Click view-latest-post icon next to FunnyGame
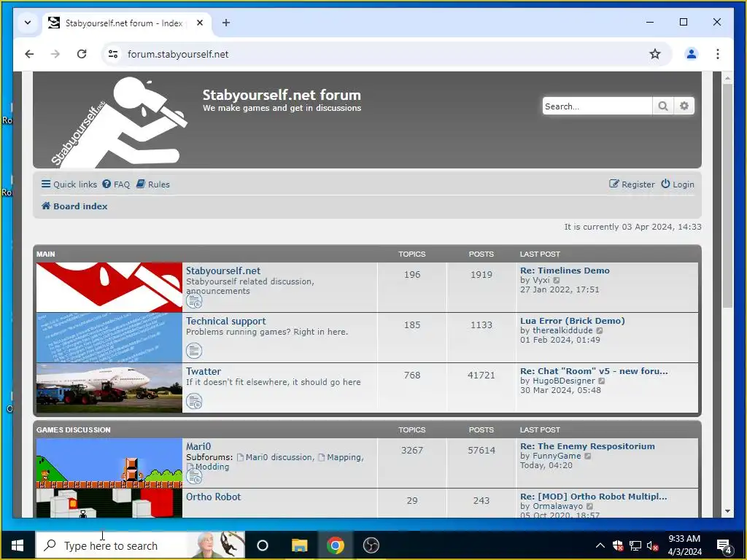747x560 pixels. click(x=588, y=456)
